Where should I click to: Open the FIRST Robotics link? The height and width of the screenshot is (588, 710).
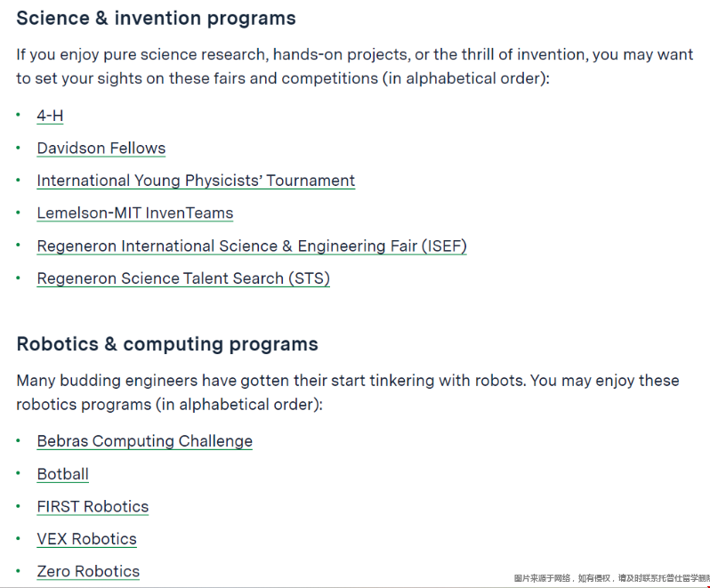[93, 507]
